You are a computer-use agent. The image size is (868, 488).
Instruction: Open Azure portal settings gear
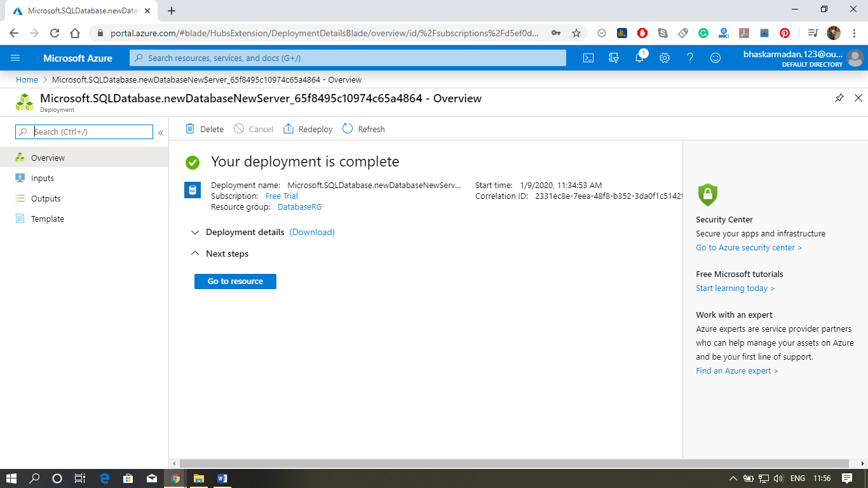point(665,58)
